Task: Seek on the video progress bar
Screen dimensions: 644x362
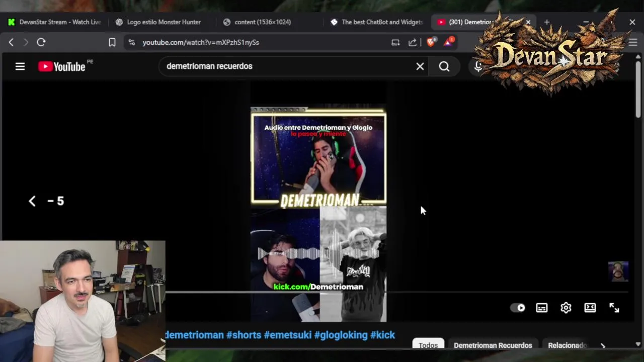Action: (x=397, y=292)
